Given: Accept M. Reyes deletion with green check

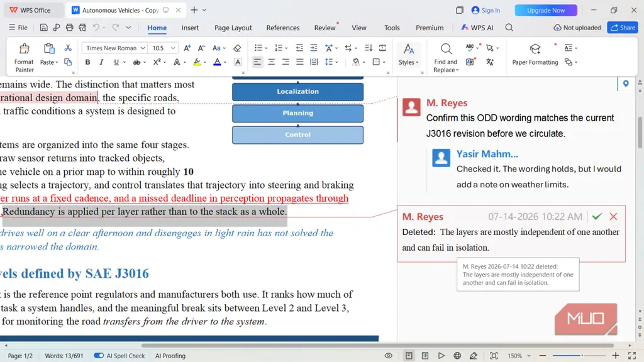Looking at the screenshot, I should pos(597,216).
